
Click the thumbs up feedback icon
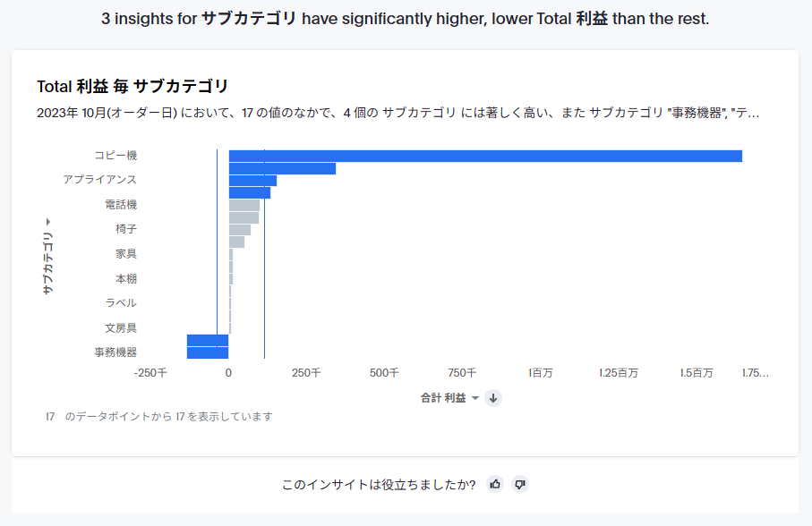click(495, 484)
